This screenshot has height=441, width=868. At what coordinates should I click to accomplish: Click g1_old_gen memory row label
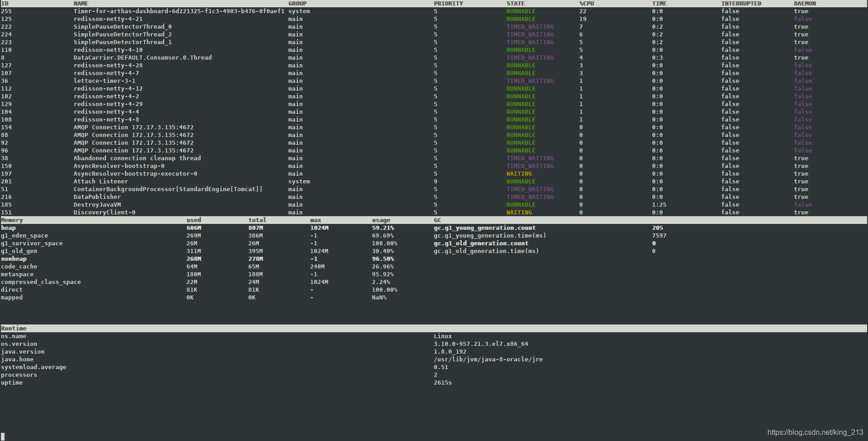click(19, 251)
